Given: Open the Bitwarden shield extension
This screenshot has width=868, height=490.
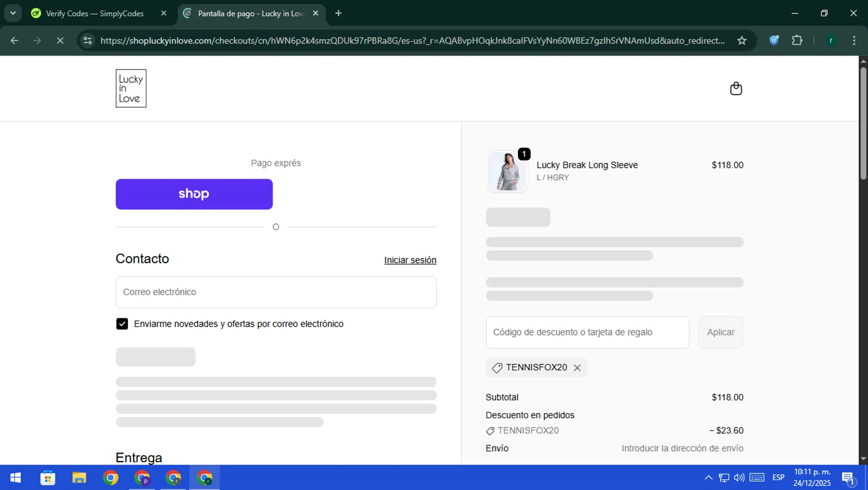Looking at the screenshot, I should point(774,40).
